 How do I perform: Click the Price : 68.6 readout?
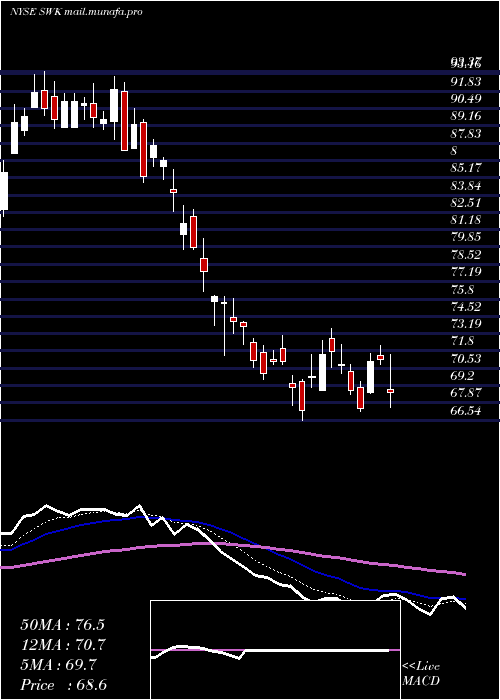pyautogui.click(x=64, y=685)
